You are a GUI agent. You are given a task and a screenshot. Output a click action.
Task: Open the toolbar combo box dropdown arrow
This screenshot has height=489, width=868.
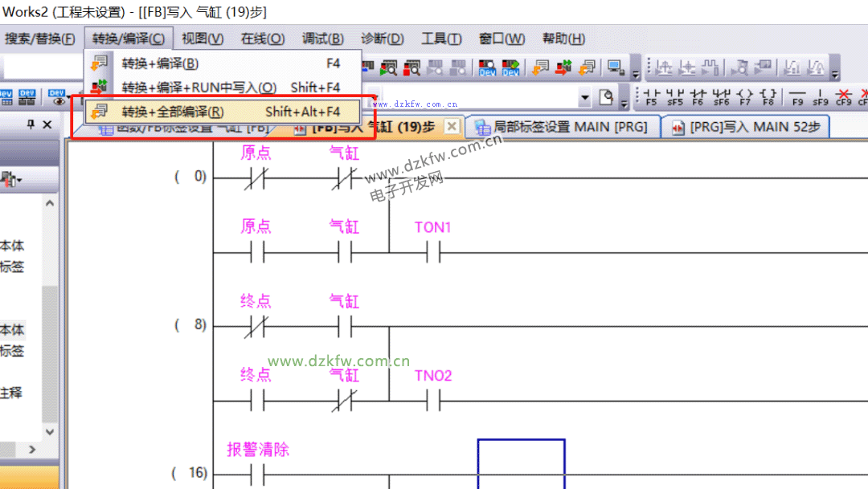585,98
